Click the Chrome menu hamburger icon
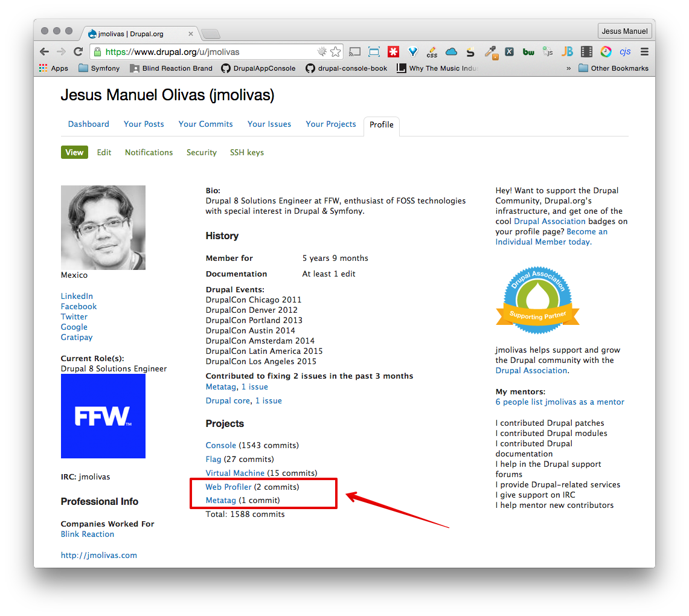 [644, 52]
